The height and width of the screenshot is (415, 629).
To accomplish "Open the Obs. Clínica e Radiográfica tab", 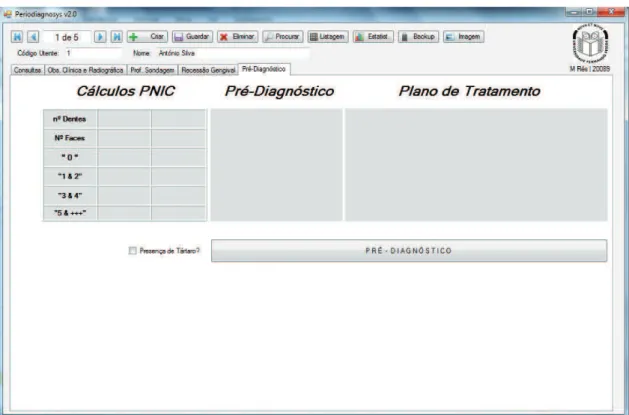I will (x=85, y=70).
